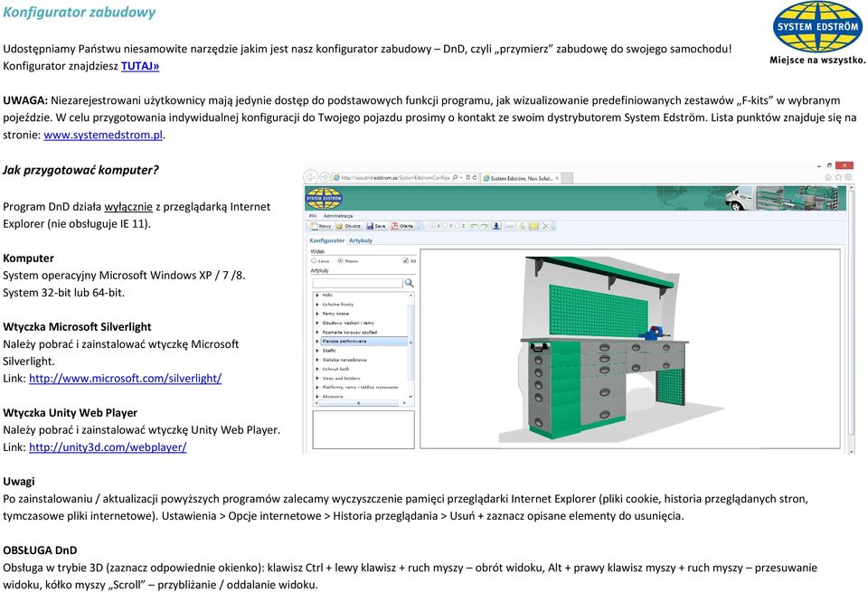The image size is (868, 592).
Task: Toggle the 3D checkbox
Action: (406, 260)
